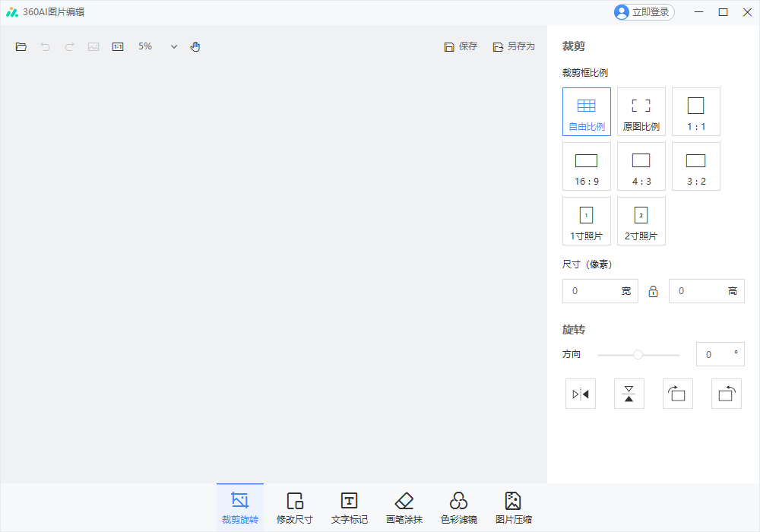Toggle the aspect ratio lock
The image size is (760, 532).
tap(653, 291)
